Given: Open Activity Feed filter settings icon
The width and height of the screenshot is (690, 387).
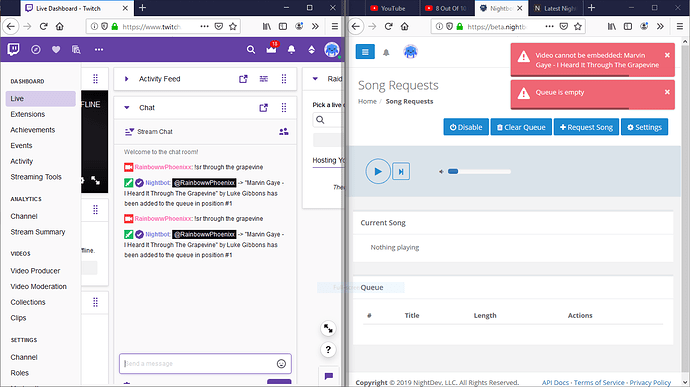Looking at the screenshot, I should pyautogui.click(x=264, y=79).
